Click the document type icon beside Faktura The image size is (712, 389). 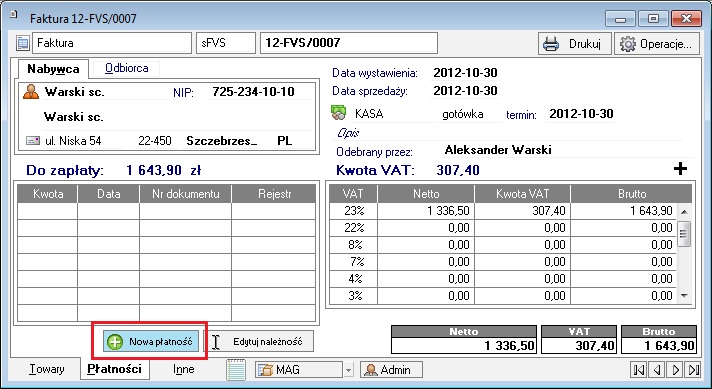click(x=22, y=43)
